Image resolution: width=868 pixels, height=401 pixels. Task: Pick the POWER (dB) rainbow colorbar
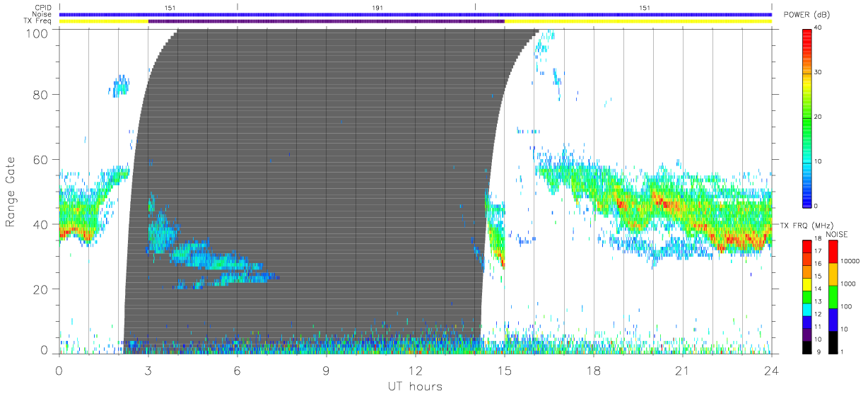point(807,117)
